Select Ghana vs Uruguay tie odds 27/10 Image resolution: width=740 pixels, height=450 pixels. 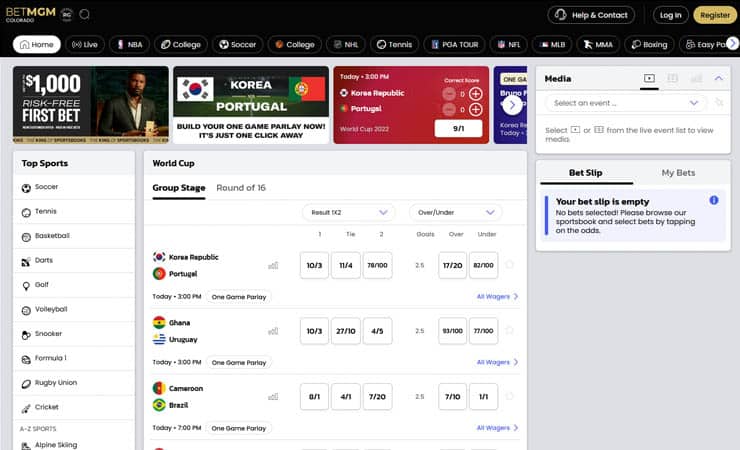[346, 331]
